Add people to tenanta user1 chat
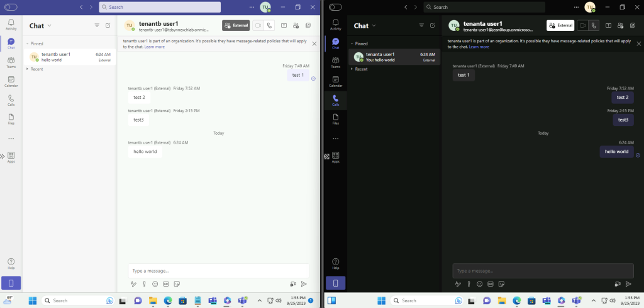Viewport: 644px width, 308px height. pos(620,25)
